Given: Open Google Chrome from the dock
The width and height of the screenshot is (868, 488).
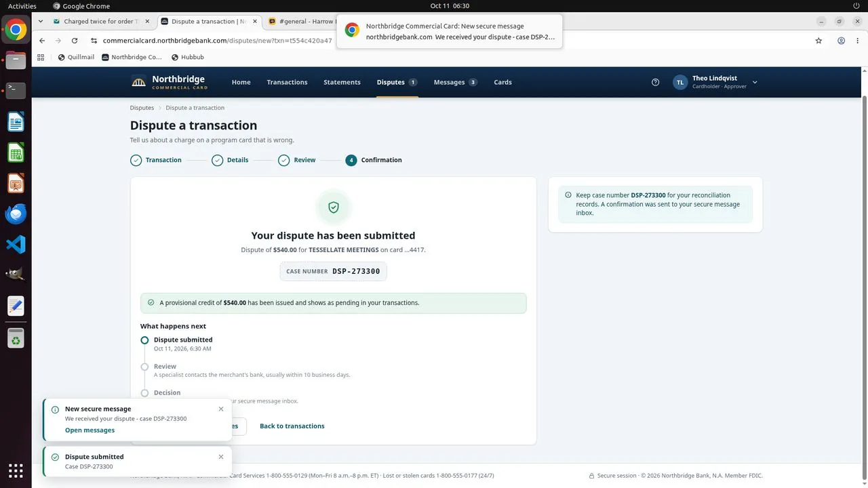Looking at the screenshot, I should (16, 30).
